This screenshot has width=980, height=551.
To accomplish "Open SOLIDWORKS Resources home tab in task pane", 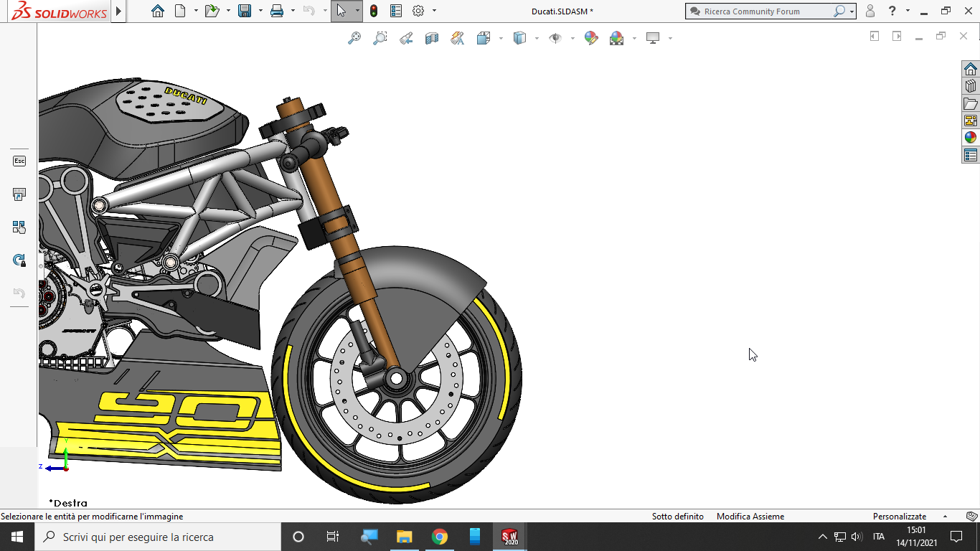I will (x=971, y=69).
